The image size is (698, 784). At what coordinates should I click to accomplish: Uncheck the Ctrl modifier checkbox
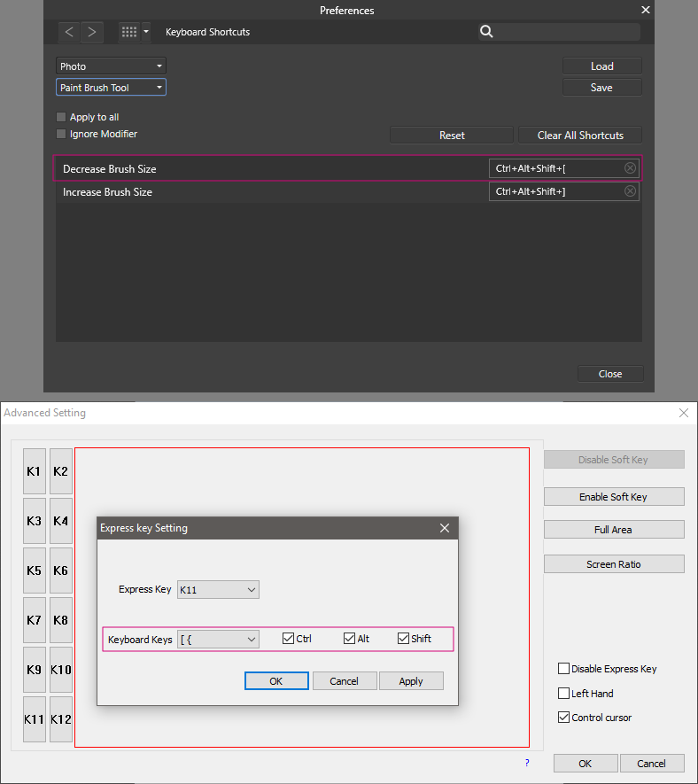tap(288, 639)
